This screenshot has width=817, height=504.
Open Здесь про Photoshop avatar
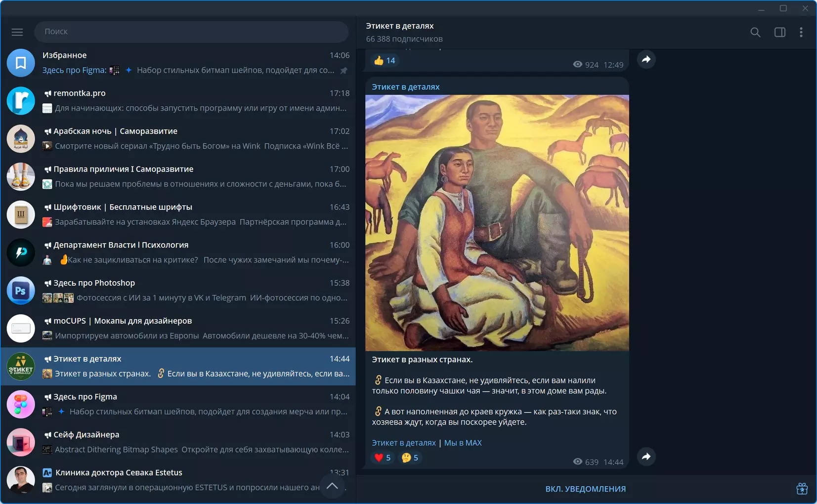(21, 291)
